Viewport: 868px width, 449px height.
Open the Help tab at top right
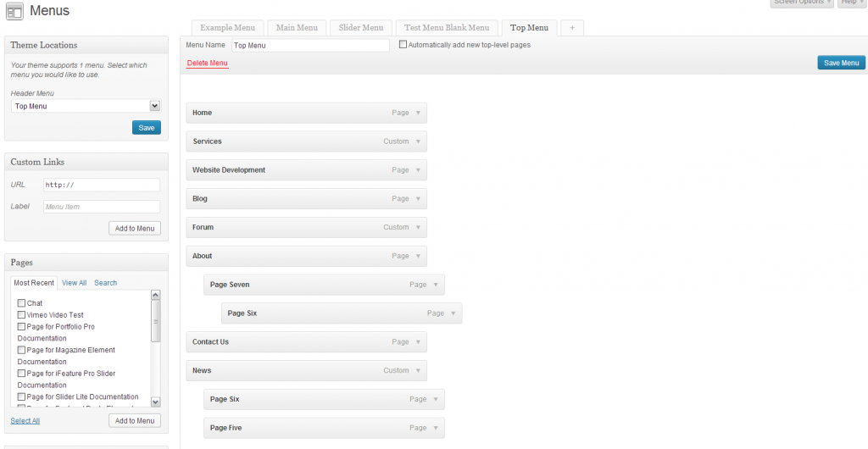852,3
